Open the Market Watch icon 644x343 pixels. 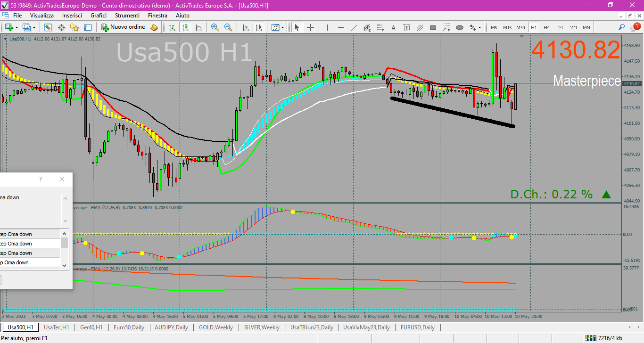48,27
